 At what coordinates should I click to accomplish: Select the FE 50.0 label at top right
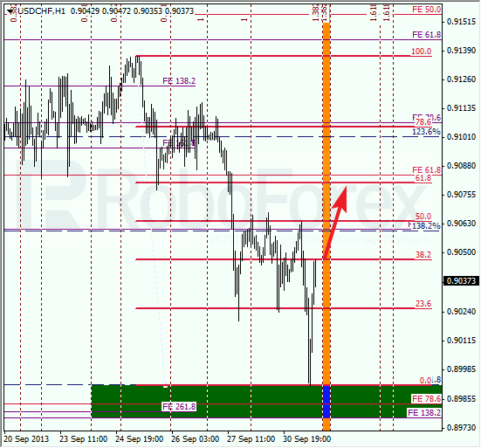point(426,10)
